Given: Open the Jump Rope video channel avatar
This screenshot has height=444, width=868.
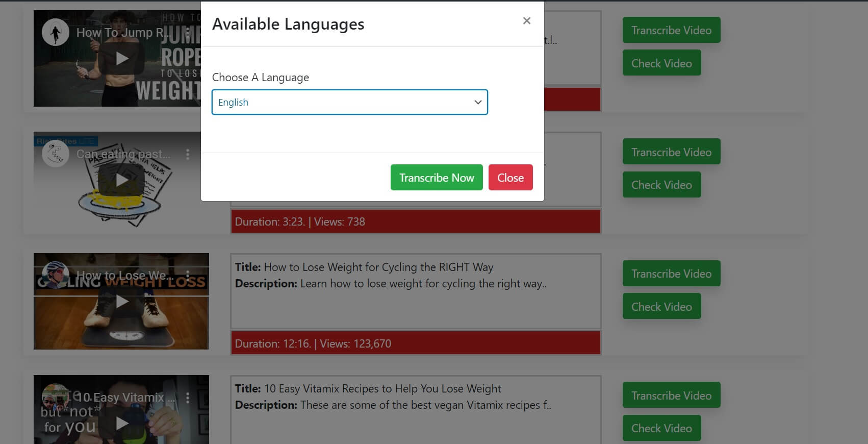Looking at the screenshot, I should [x=55, y=32].
